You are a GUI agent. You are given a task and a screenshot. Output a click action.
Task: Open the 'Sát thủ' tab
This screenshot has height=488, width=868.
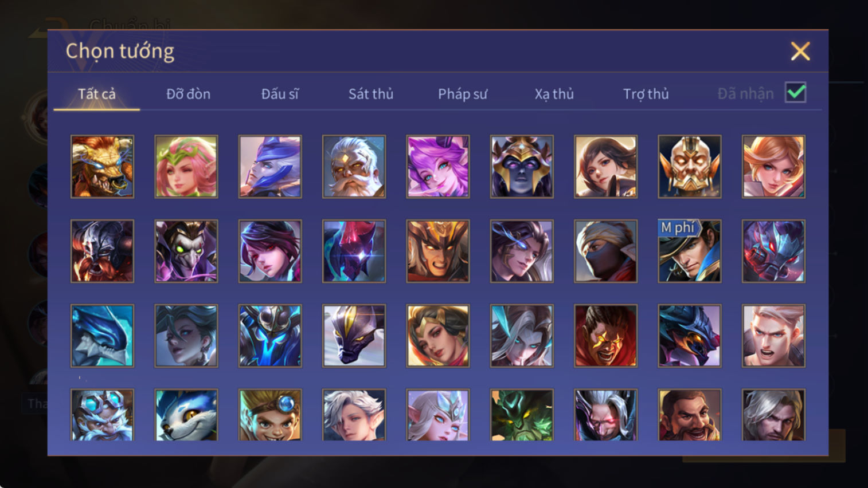click(x=371, y=94)
